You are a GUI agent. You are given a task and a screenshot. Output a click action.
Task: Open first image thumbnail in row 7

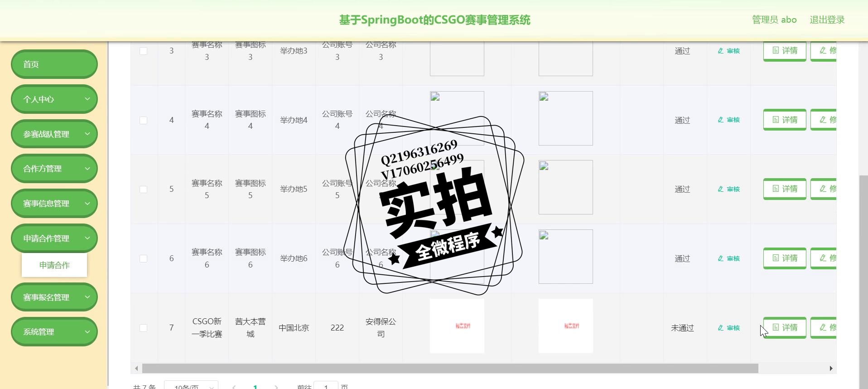click(457, 326)
